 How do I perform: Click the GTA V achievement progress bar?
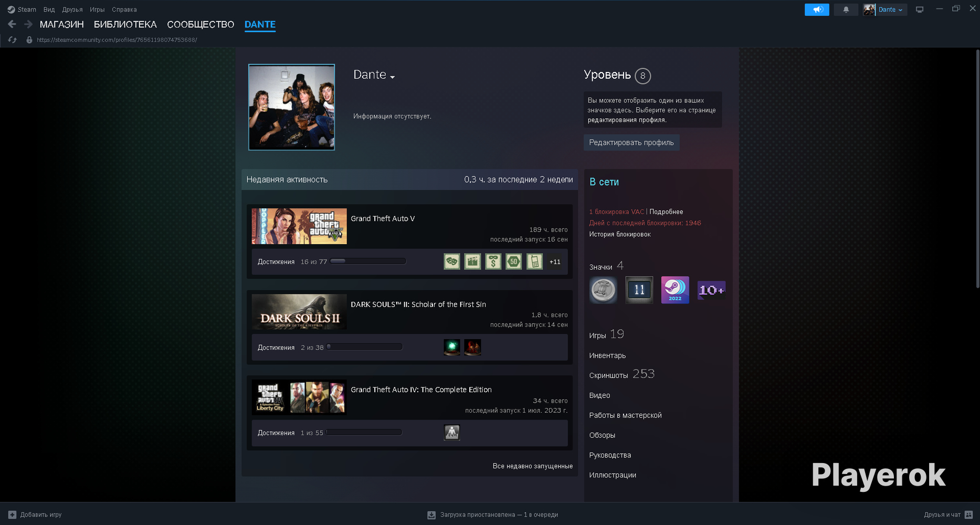coord(368,261)
